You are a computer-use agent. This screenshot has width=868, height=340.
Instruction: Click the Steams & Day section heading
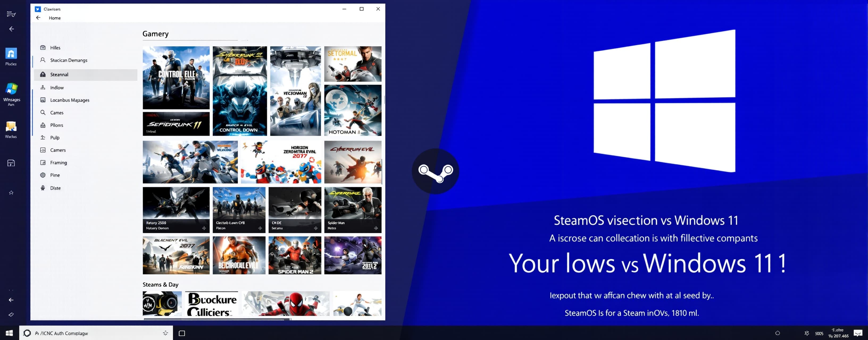pyautogui.click(x=160, y=284)
